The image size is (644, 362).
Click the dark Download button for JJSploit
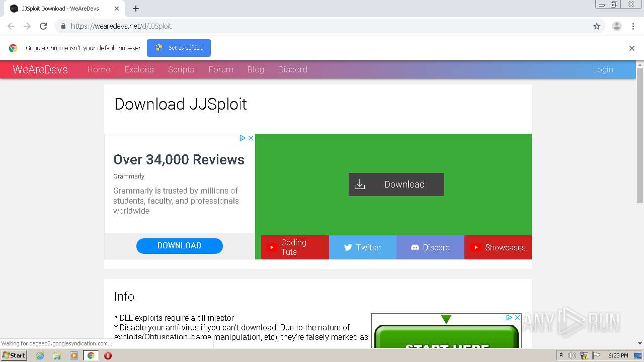pos(396,185)
